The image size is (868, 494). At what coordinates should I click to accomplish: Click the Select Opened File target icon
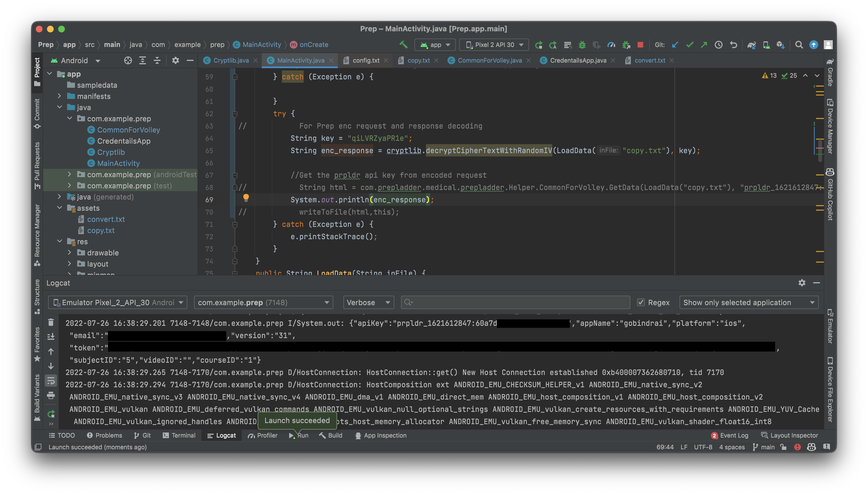128,60
